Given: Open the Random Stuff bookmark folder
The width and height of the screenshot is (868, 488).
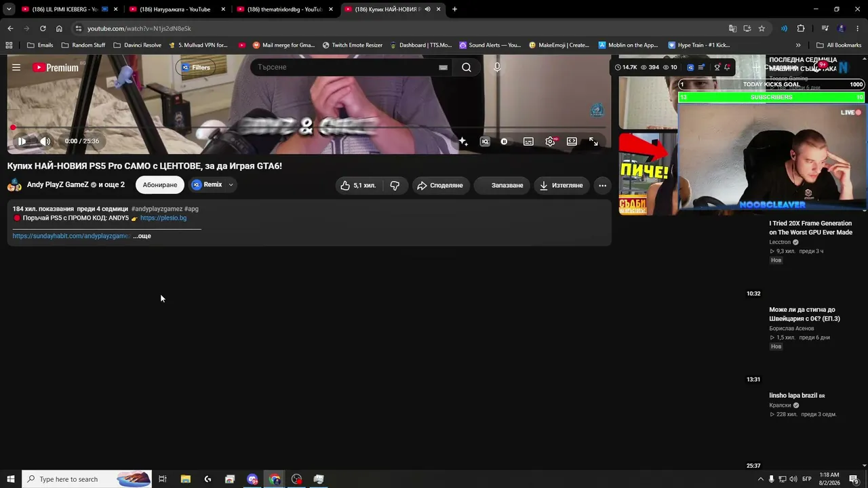Looking at the screenshot, I should pyautogui.click(x=83, y=45).
